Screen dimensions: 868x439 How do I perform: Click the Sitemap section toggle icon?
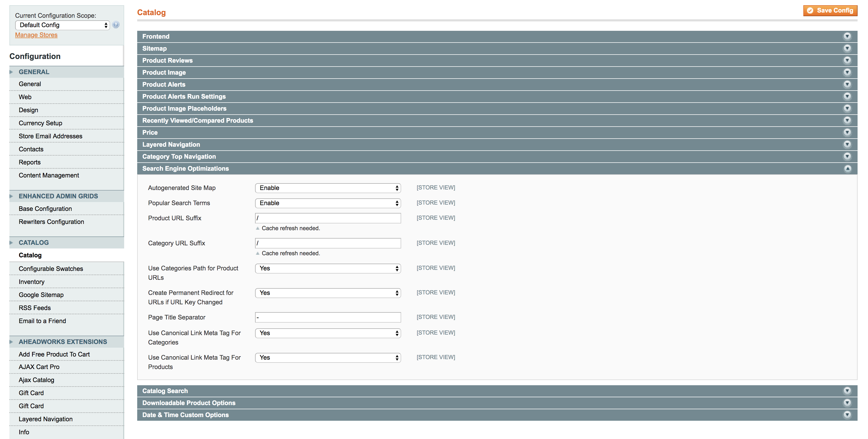tap(848, 48)
